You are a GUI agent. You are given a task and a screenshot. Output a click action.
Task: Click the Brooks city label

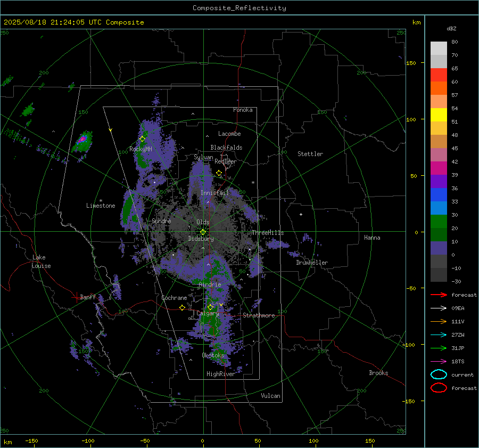pos(378,373)
